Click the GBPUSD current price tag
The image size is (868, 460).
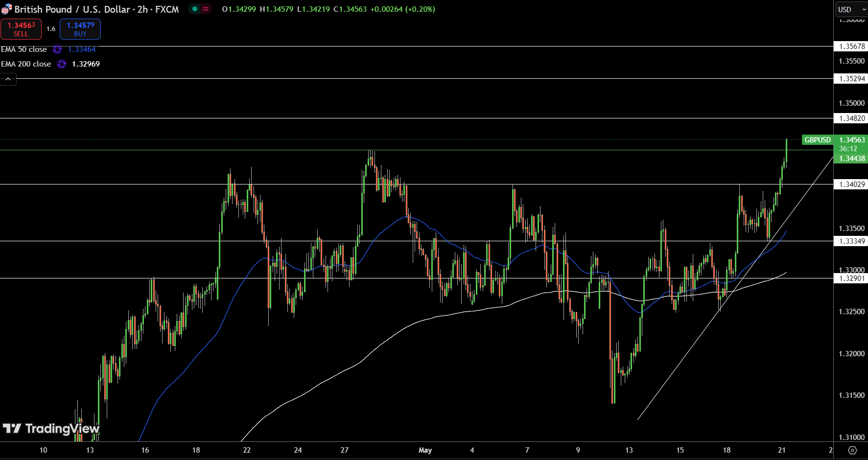point(818,140)
